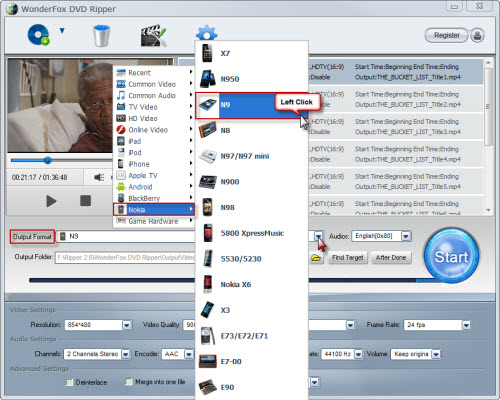This screenshot has width=500, height=400.
Task: Click the Load DVD disc icon
Action: point(39,35)
